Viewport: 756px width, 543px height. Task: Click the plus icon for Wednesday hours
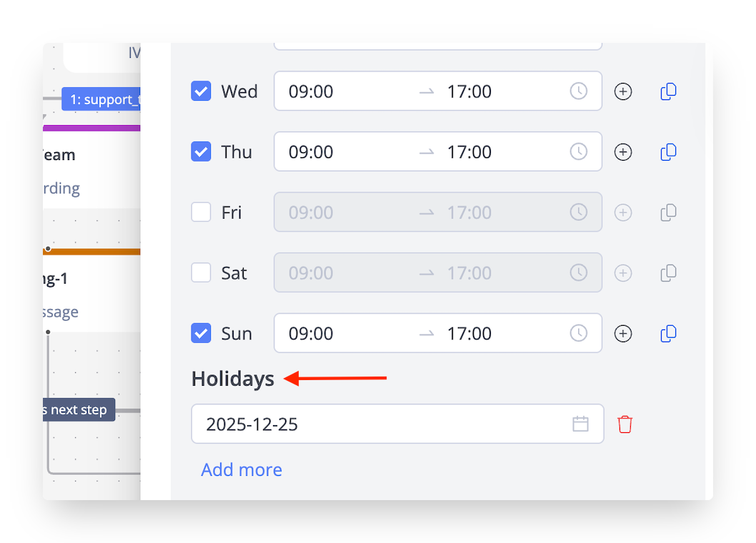(623, 91)
